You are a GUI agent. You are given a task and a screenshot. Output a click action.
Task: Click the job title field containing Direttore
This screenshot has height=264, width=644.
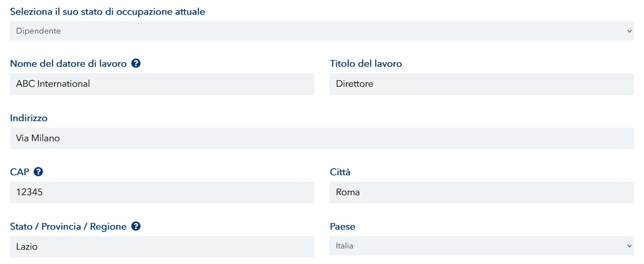pos(481,84)
